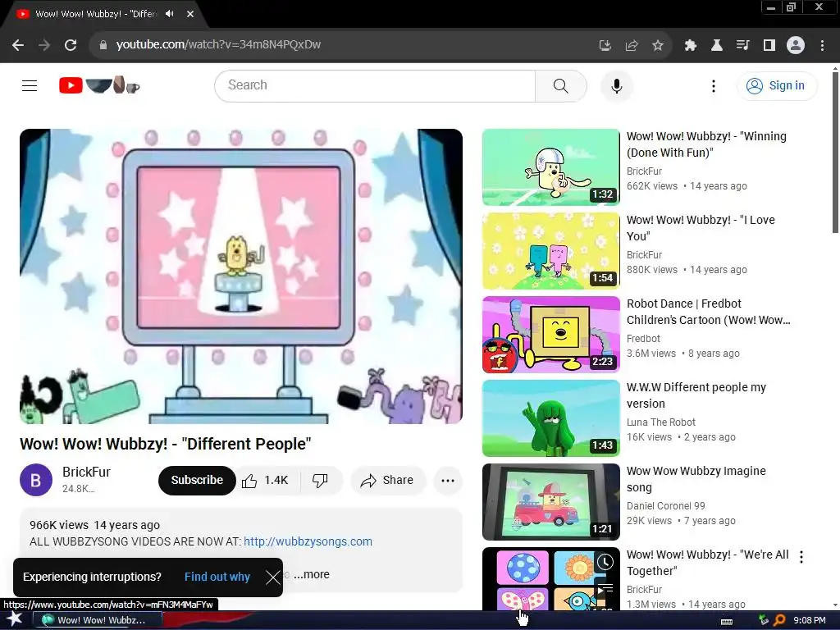Open "W.W.W Different people my version" title
The width and height of the screenshot is (840, 630).
(x=696, y=395)
